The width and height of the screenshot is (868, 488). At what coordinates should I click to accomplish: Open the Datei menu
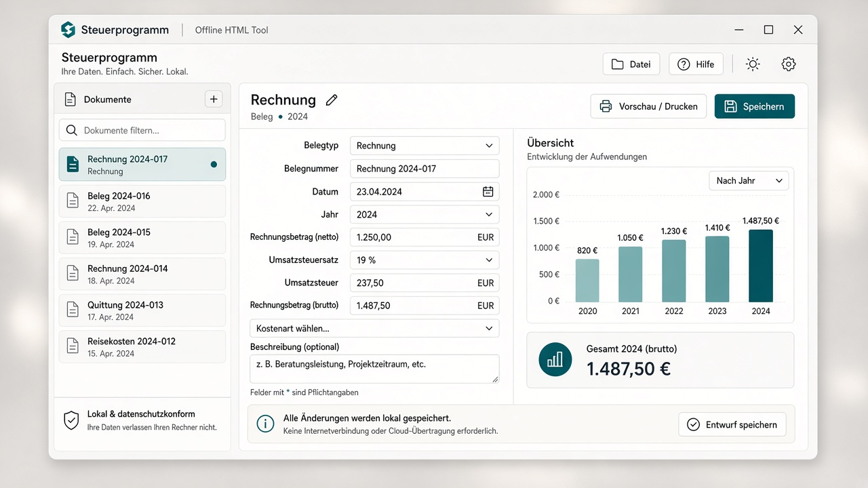631,64
